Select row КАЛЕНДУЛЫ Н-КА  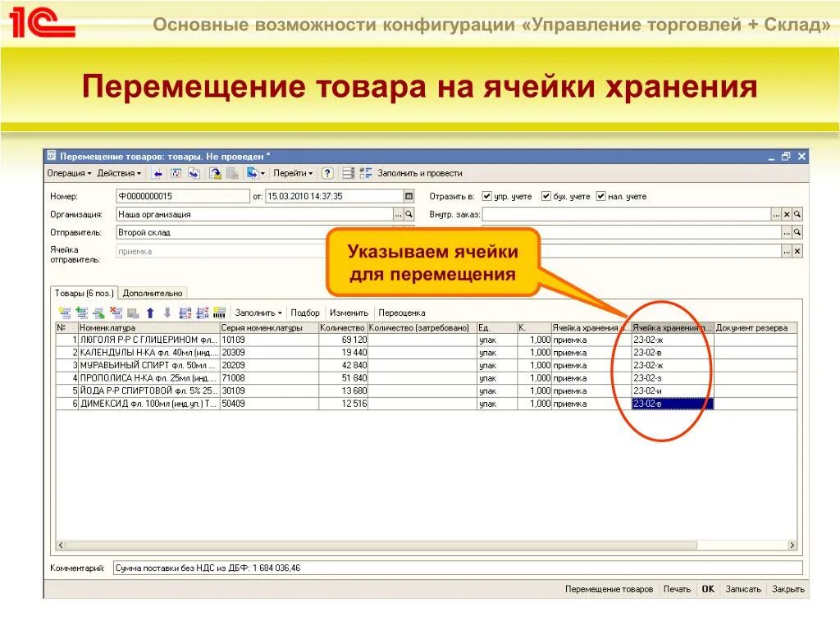click(x=426, y=353)
